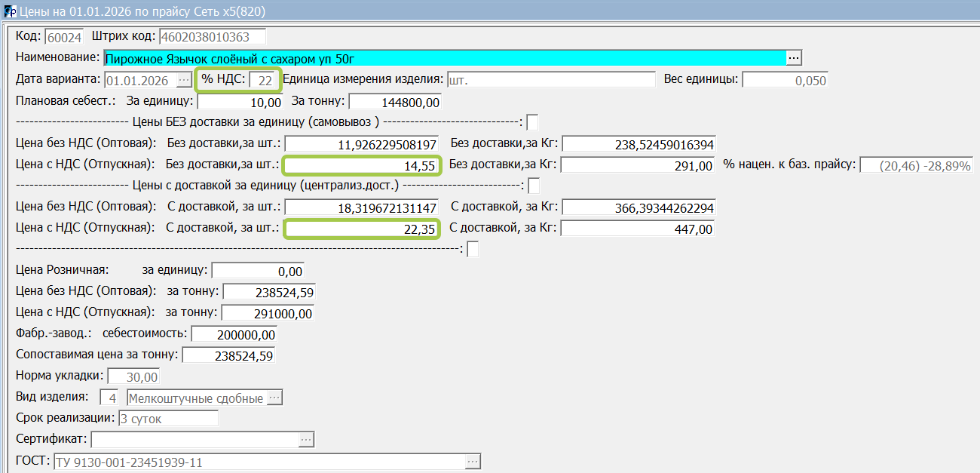Open the ГОСТ lookup ellipsis button
The height and width of the screenshot is (473, 980).
click(x=473, y=462)
